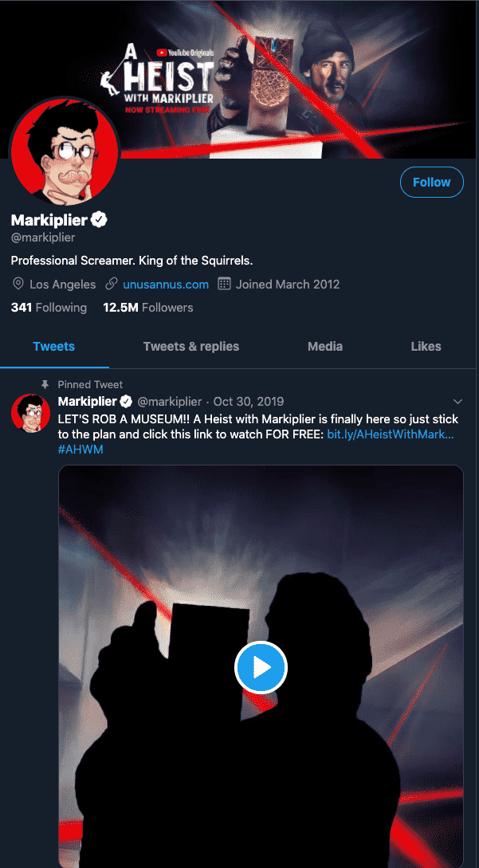Click the Los Angeles location pin icon

(x=18, y=284)
